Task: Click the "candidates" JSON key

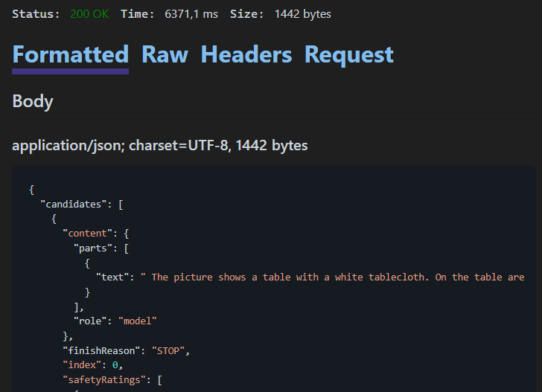Action: tap(73, 205)
